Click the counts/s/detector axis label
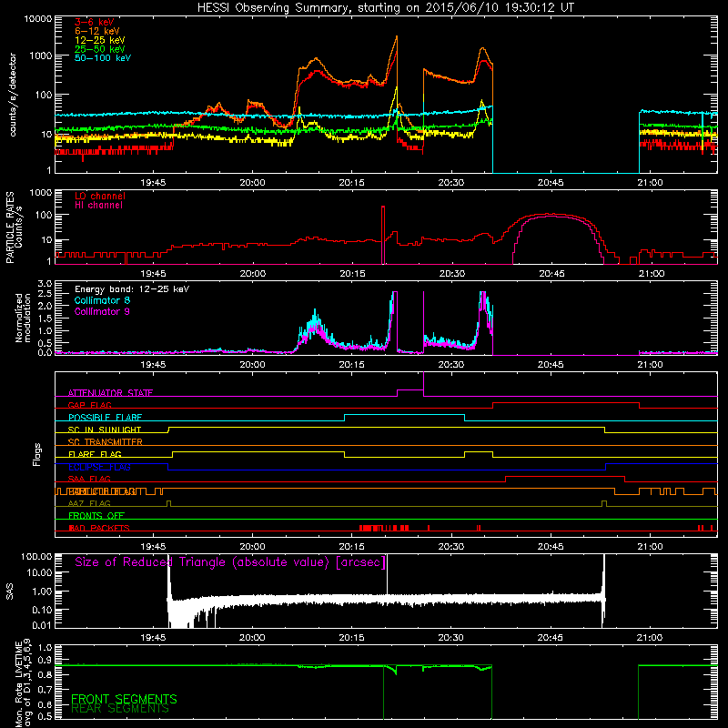Image resolution: width=728 pixels, height=728 pixels. (13, 95)
